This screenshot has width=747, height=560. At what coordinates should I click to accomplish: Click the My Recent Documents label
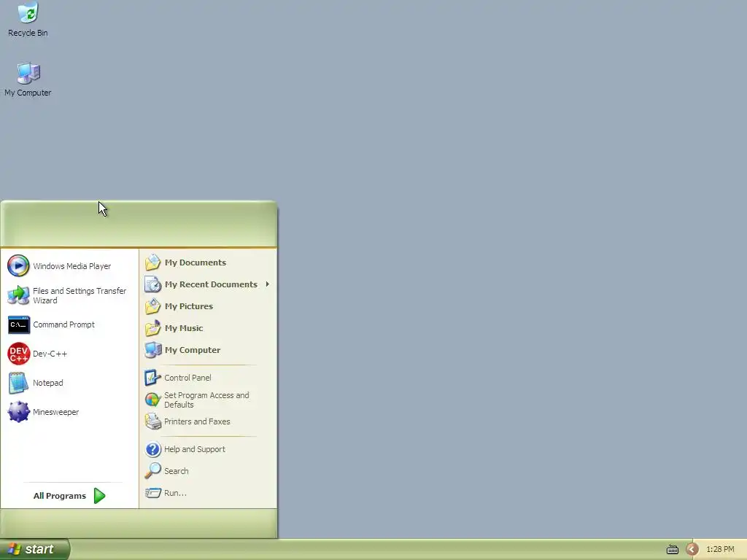(x=211, y=284)
